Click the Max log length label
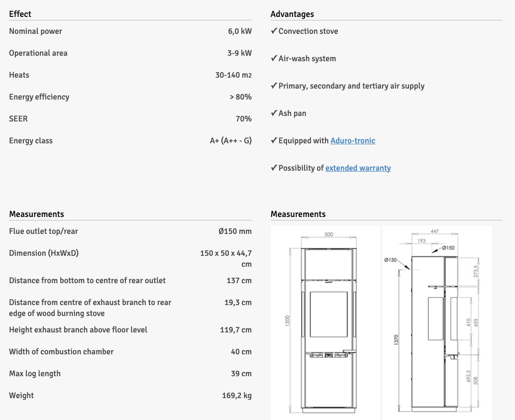Viewport: 515px width, 420px height. 35,374
